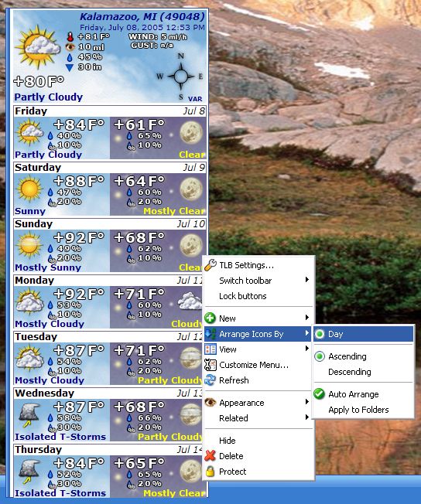The image size is (421, 504).
Task: Choose Hide from context menu
Action: 258,441
